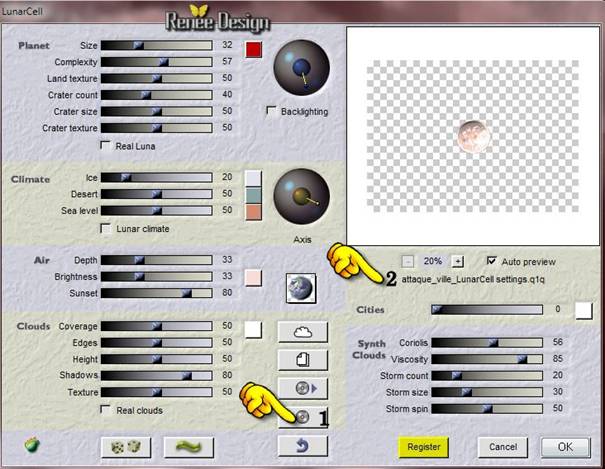Click the Air Depth slider
Image resolution: width=605 pixels, height=469 pixels.
157,260
